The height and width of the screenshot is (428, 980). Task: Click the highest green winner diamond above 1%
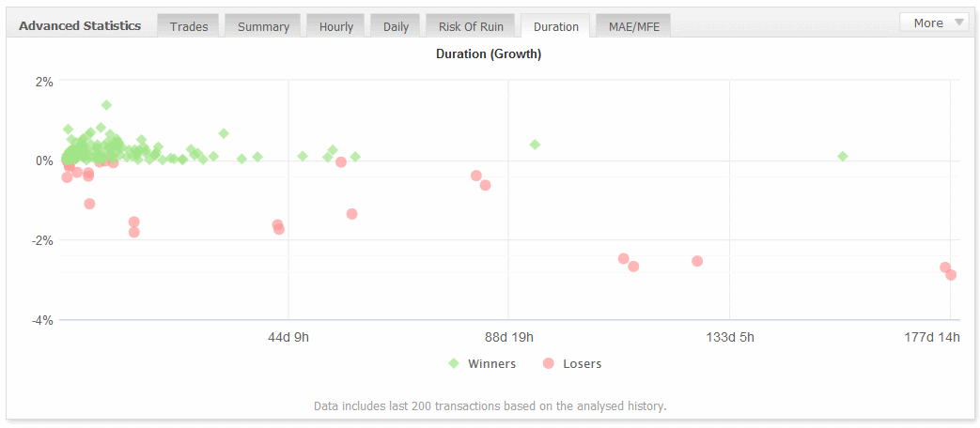pyautogui.click(x=106, y=105)
